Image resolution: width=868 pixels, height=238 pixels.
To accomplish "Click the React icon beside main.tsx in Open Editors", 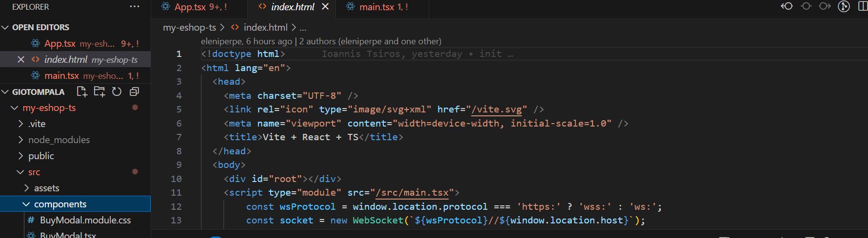I will coord(36,75).
